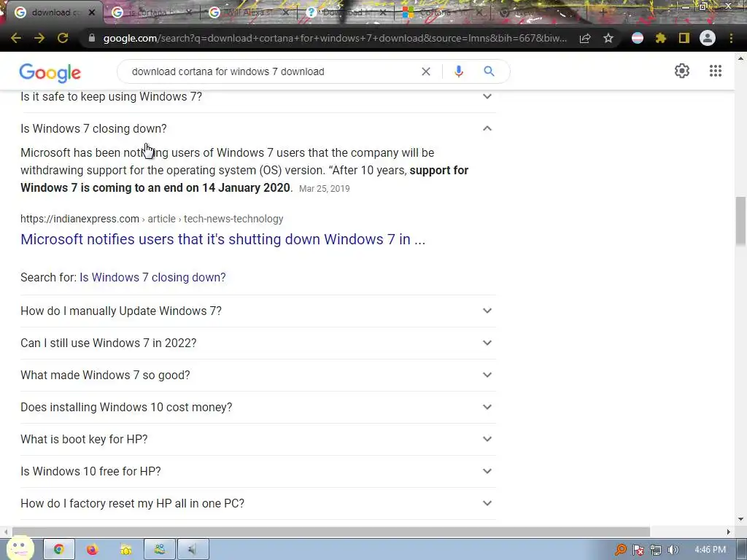Open the volume tray icon
This screenshot has width=747, height=560.
pyautogui.click(x=673, y=550)
